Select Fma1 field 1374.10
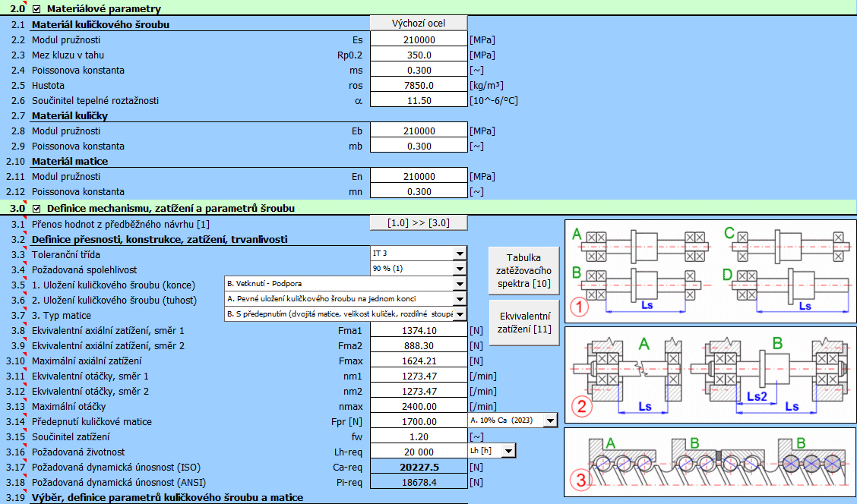 tap(419, 330)
